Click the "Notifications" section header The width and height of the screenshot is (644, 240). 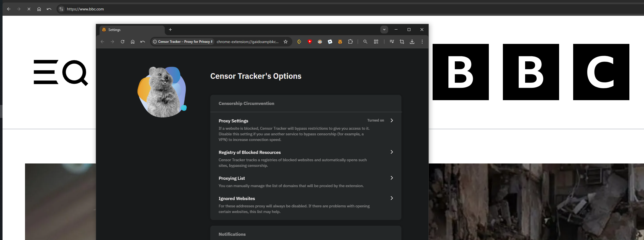(232, 234)
